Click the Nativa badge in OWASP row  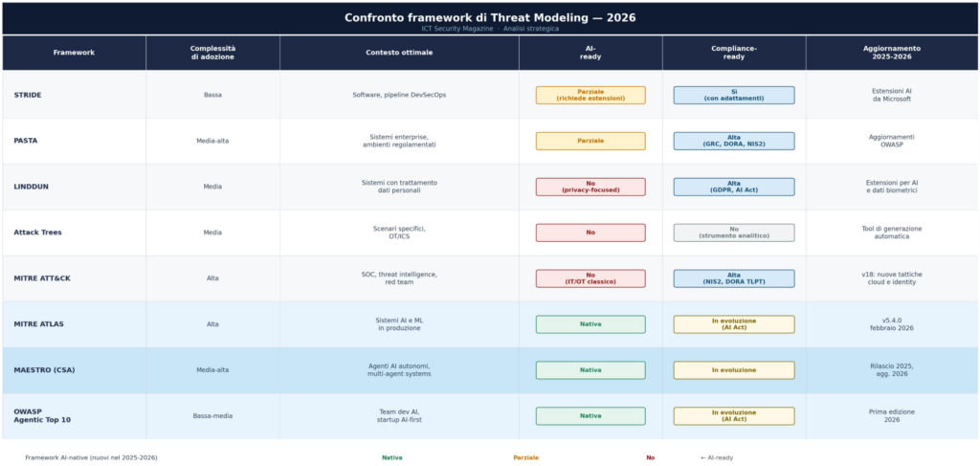coord(590,416)
